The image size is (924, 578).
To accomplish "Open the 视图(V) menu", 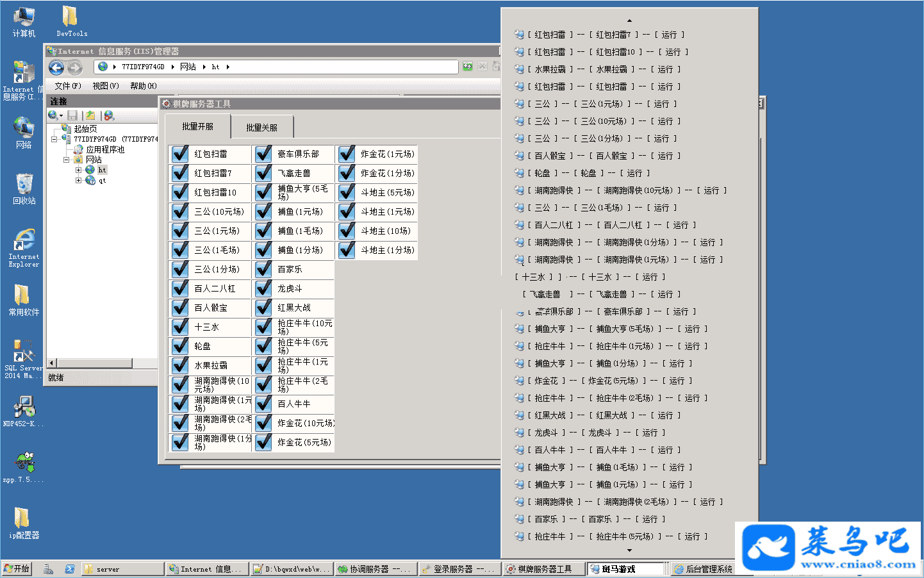I will coord(105,86).
